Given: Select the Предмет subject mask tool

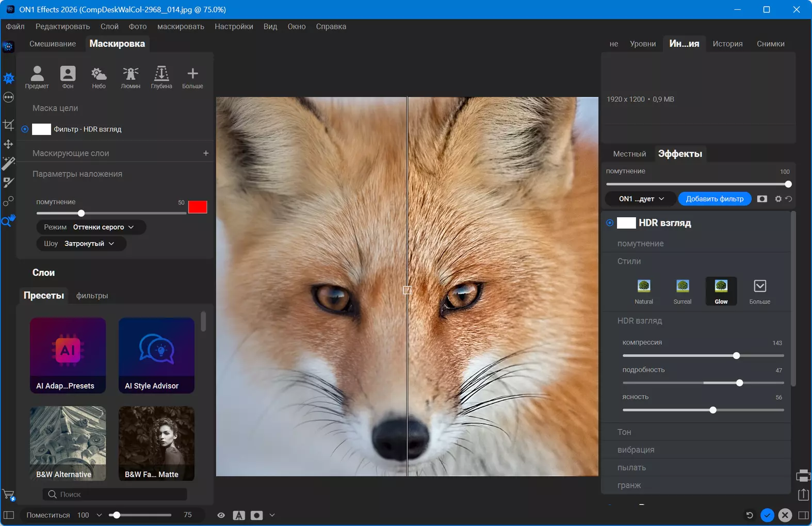Looking at the screenshot, I should (x=37, y=77).
